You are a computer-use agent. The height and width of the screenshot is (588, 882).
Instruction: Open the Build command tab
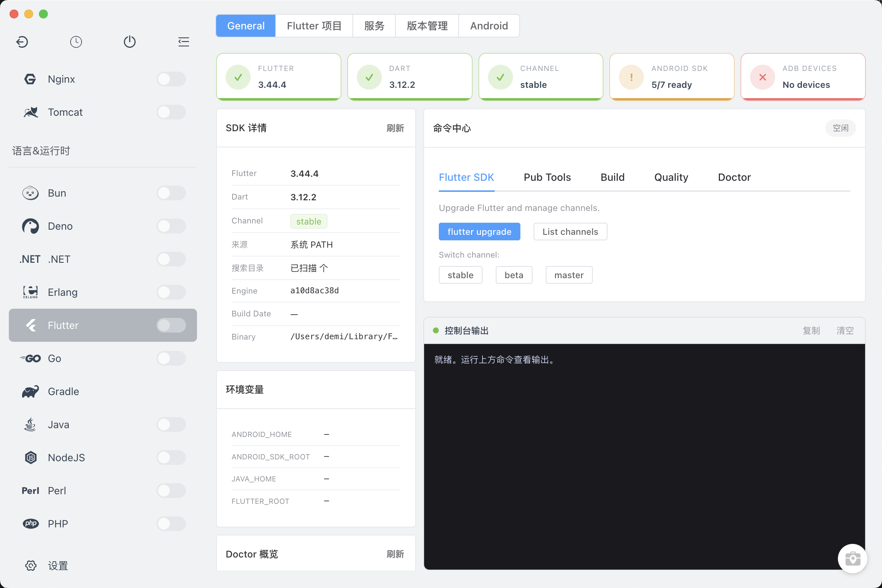pos(612,178)
